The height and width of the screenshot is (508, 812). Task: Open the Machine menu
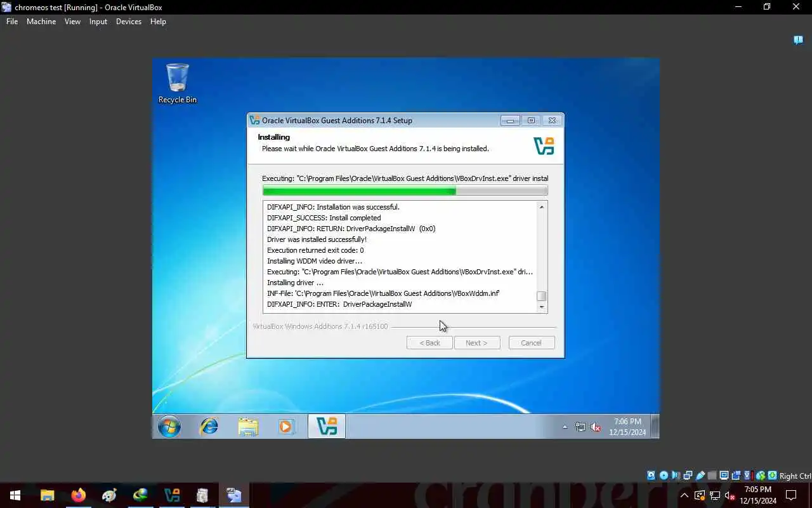pyautogui.click(x=41, y=22)
